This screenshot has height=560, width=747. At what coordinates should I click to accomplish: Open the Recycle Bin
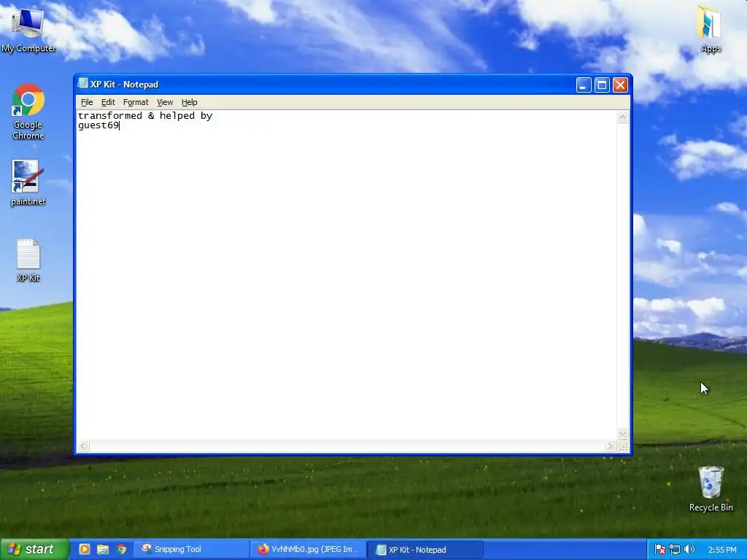coord(711,489)
